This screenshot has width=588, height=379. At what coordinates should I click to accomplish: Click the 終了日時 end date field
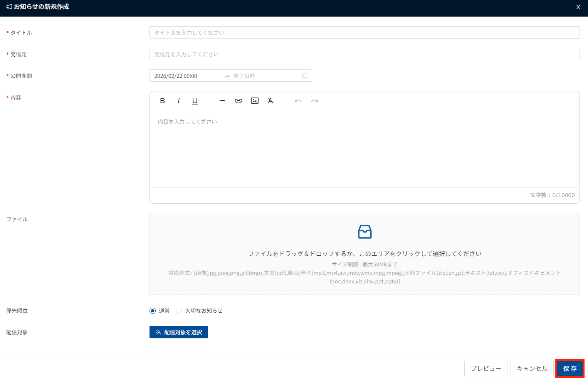262,76
